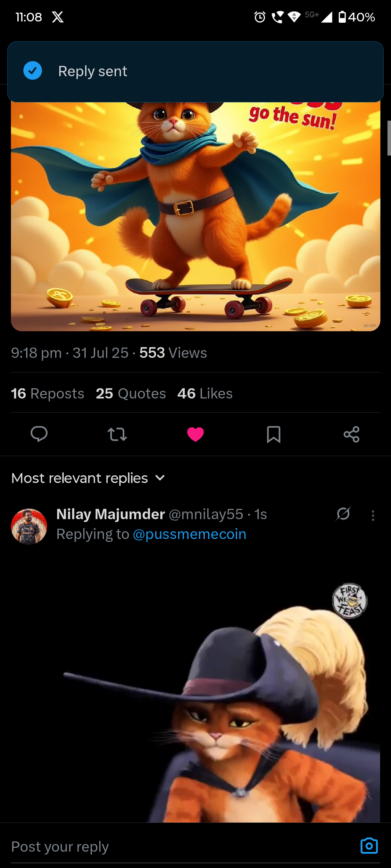
Task: Open the share options icon
Action: coord(351,434)
